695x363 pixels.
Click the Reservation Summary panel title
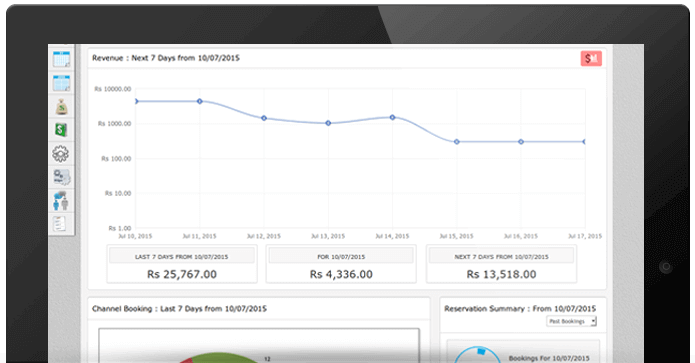[520, 308]
